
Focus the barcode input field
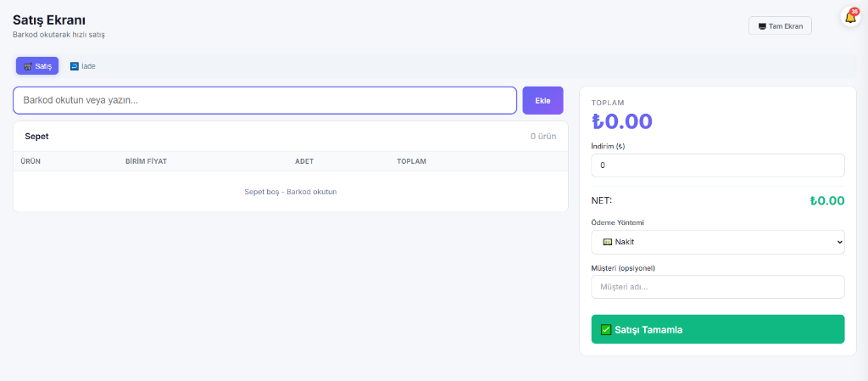coord(264,100)
